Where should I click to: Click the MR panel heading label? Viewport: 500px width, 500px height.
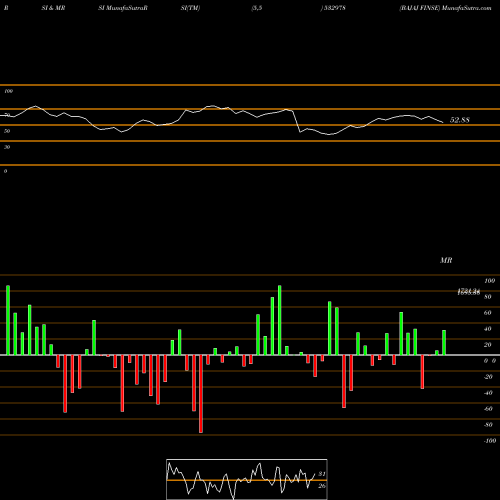point(446,260)
